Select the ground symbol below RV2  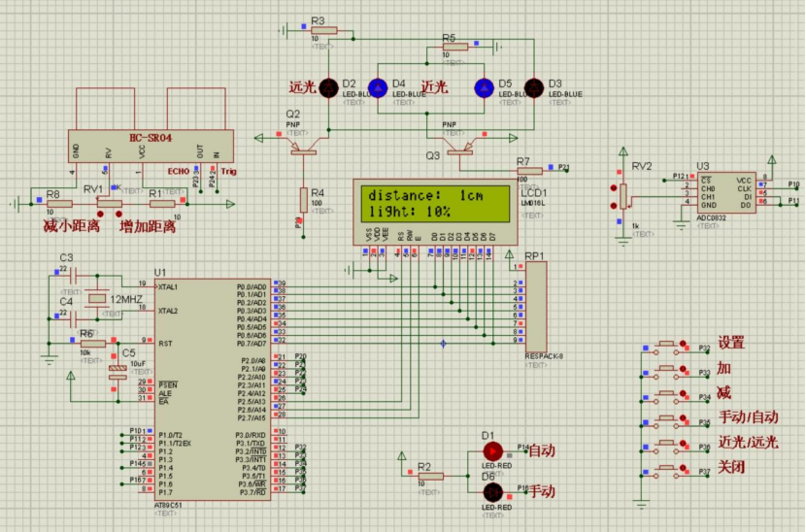622,242
